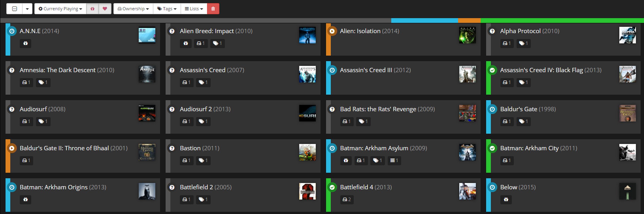
Task: Open the Ownership dropdown
Action: click(133, 9)
